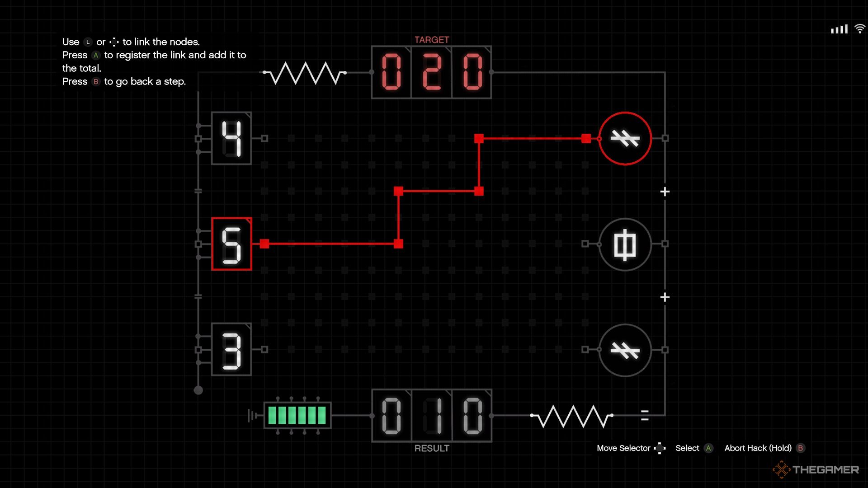Click the middle capacitor node icon
The image size is (868, 488).
coord(625,244)
